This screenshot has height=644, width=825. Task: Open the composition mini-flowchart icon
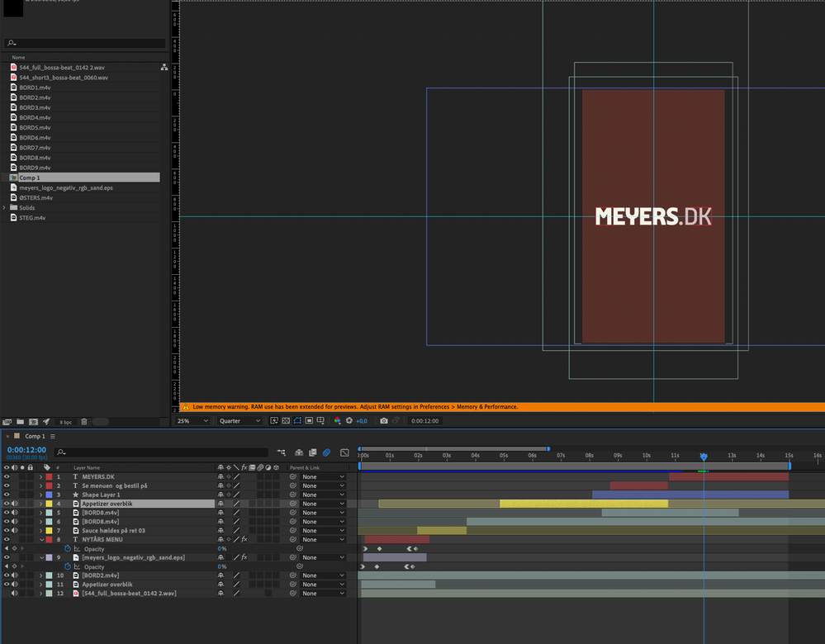(282, 452)
